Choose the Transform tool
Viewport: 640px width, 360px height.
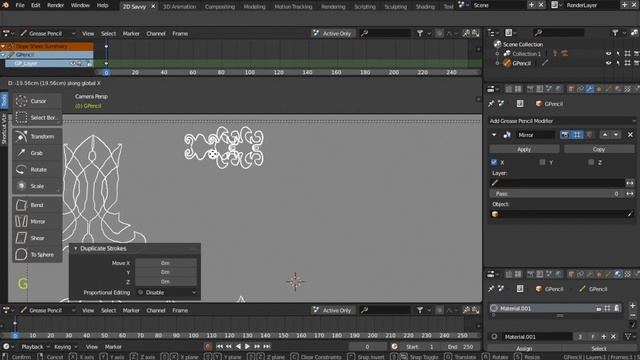[37, 136]
